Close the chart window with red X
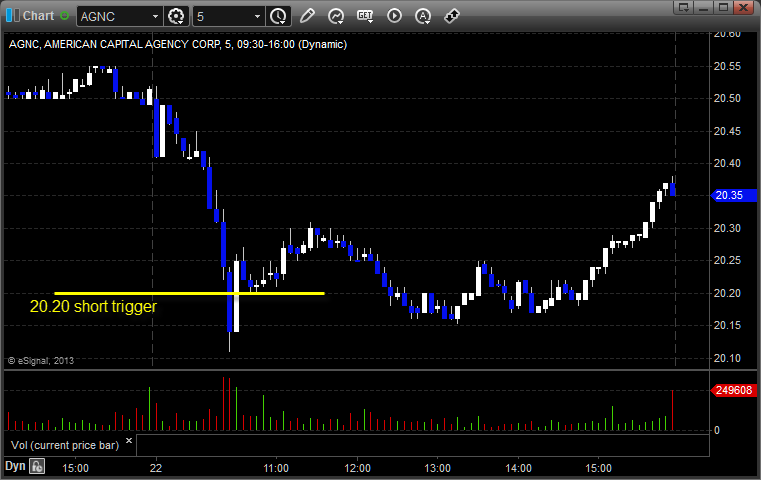 (743, 7)
